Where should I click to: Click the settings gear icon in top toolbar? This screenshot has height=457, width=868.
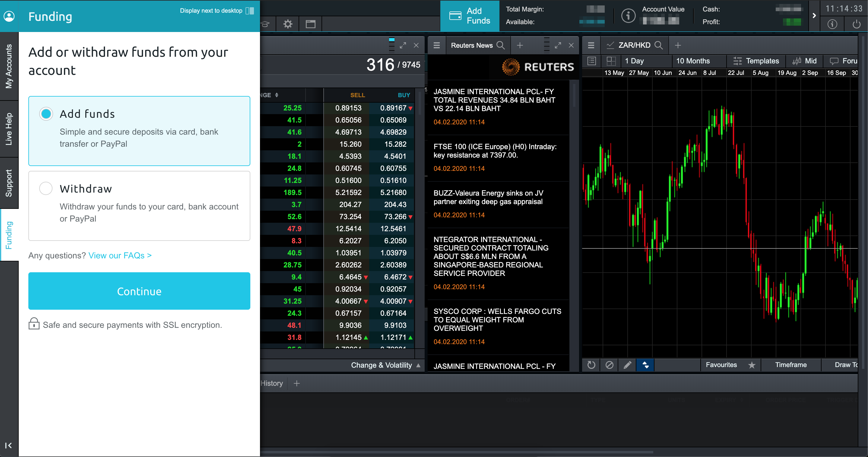point(287,24)
